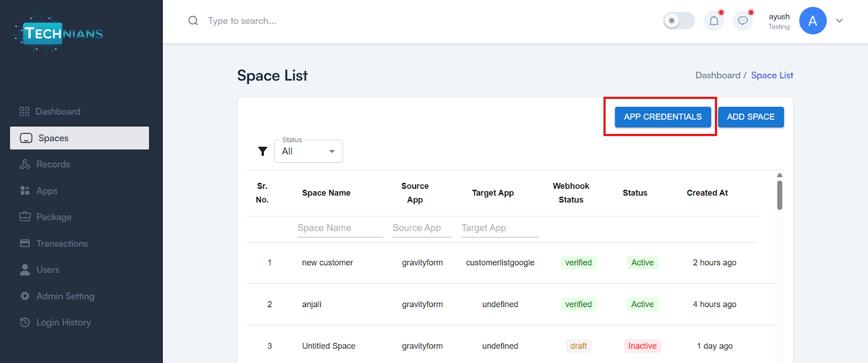Viewport: 868px width, 363px height.
Task: Go to Transactions in the sidebar
Action: pos(62,244)
